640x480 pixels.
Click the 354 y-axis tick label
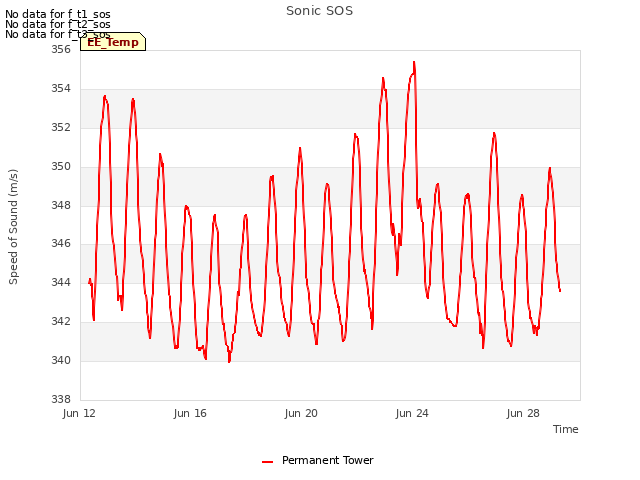61,89
